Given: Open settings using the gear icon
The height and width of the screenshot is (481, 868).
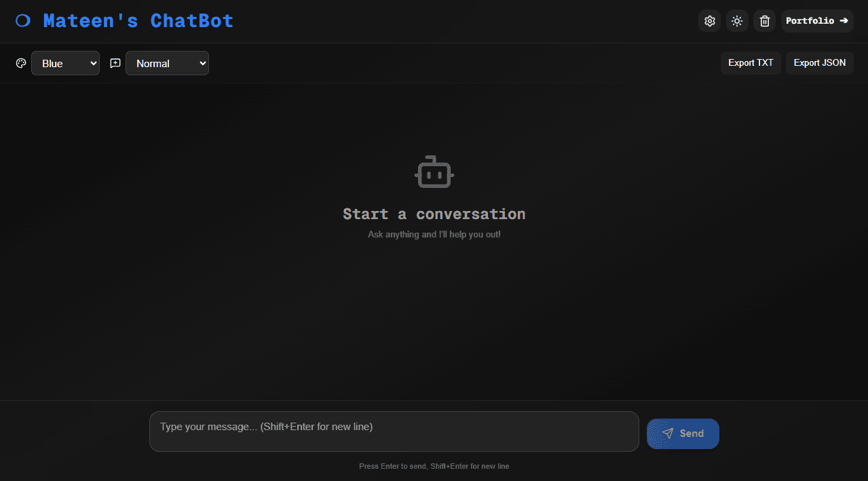Looking at the screenshot, I should pyautogui.click(x=709, y=20).
